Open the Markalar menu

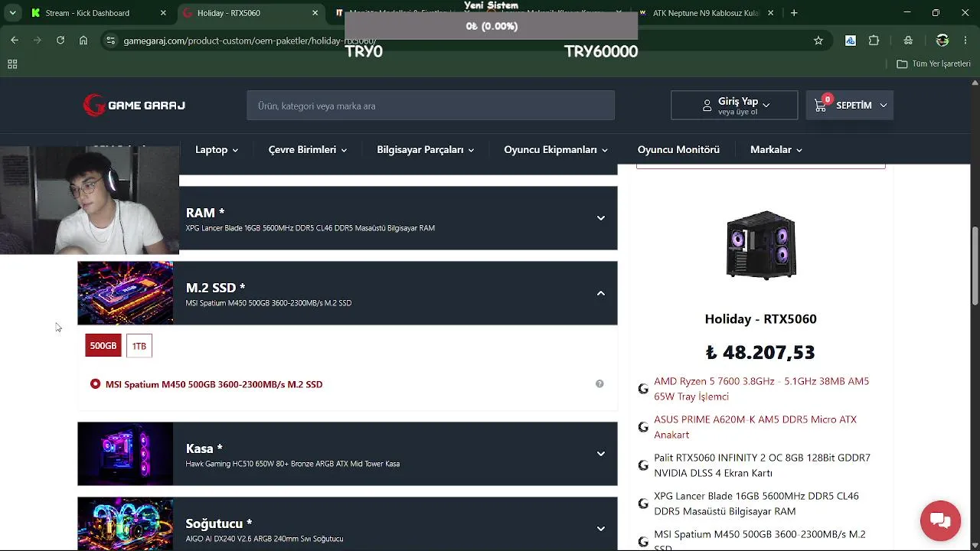[776, 150]
